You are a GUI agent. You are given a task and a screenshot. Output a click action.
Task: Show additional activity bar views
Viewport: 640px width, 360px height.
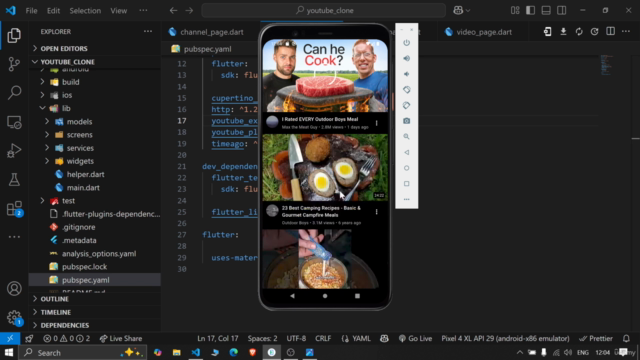pos(14,237)
